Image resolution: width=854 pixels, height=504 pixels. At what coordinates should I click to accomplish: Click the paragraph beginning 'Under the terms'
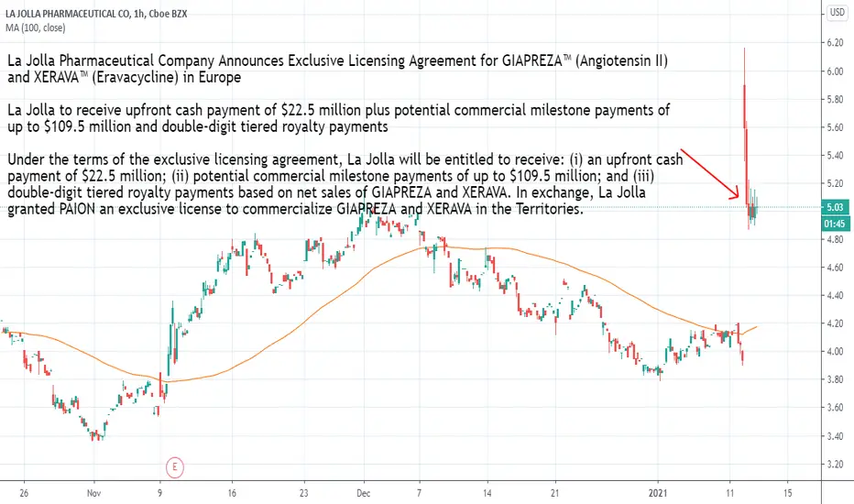click(345, 184)
